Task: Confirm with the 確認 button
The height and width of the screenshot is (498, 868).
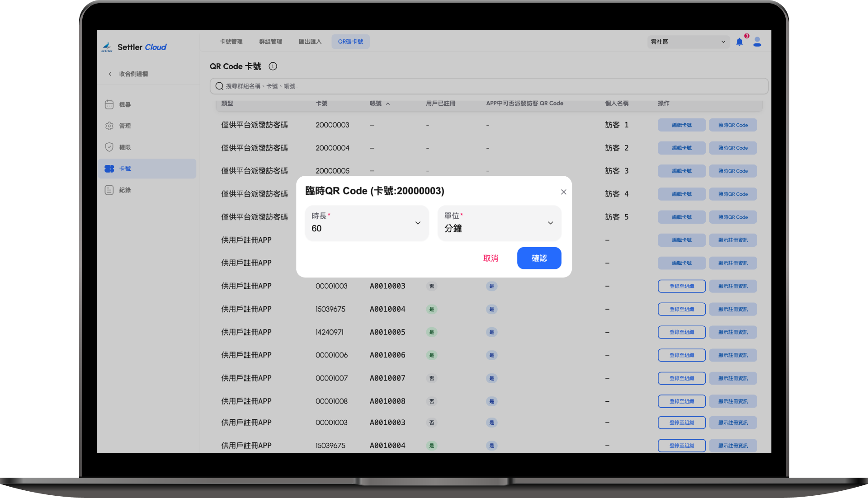Action: tap(539, 258)
